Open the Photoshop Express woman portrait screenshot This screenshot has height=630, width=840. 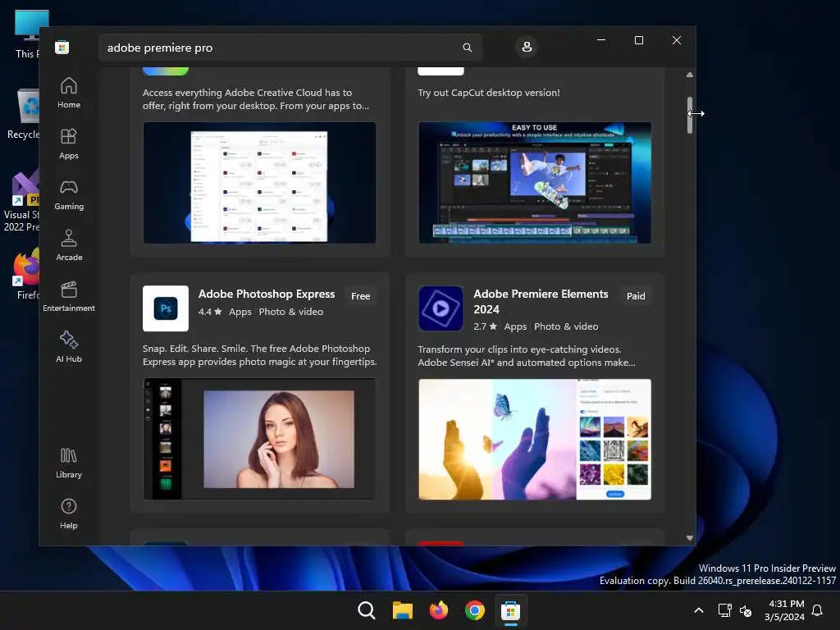point(259,439)
